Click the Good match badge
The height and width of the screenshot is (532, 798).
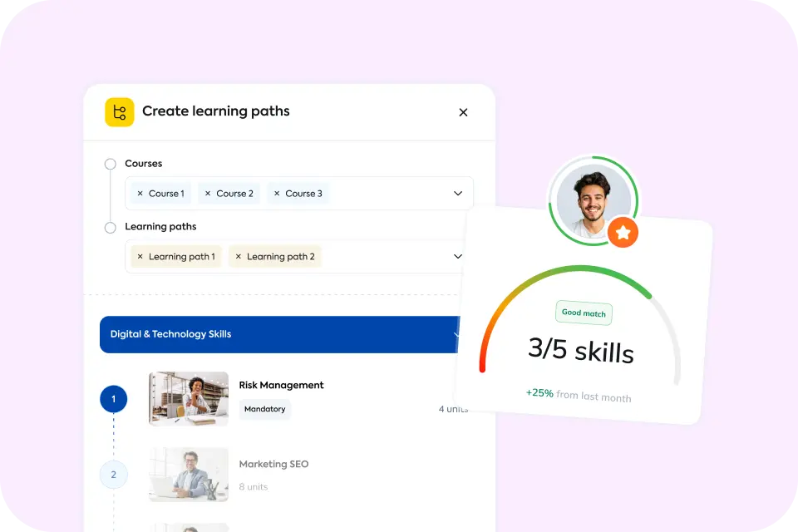tap(584, 313)
